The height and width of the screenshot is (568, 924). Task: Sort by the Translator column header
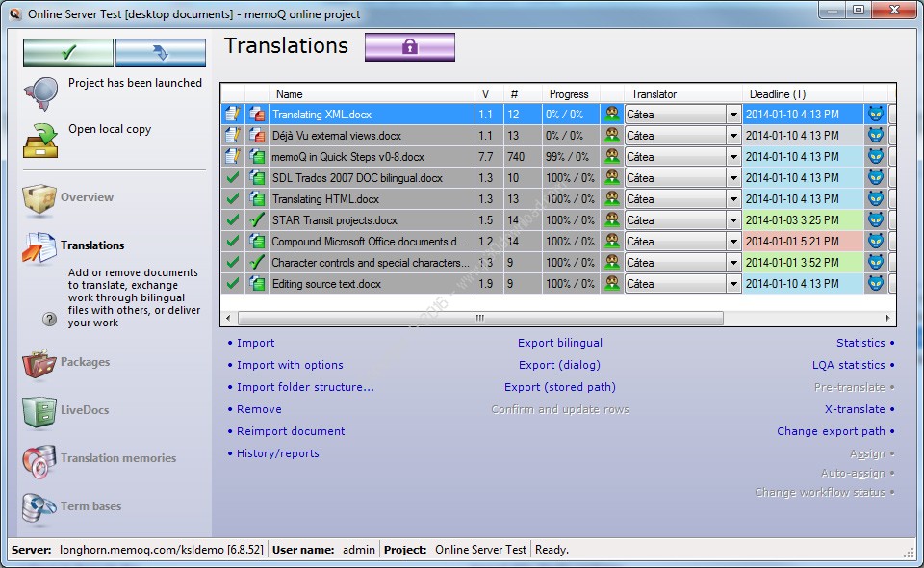tap(682, 94)
